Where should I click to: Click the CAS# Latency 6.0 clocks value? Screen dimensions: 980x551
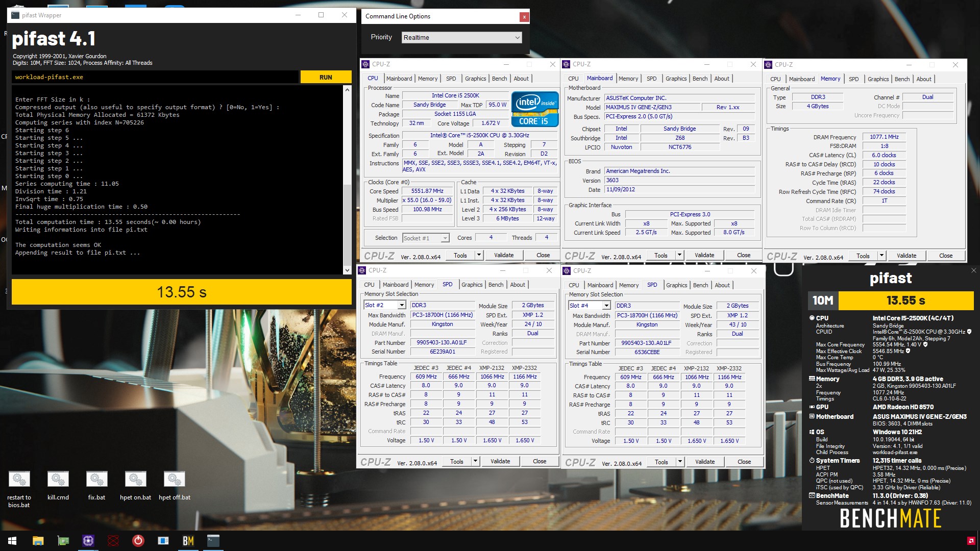point(884,155)
